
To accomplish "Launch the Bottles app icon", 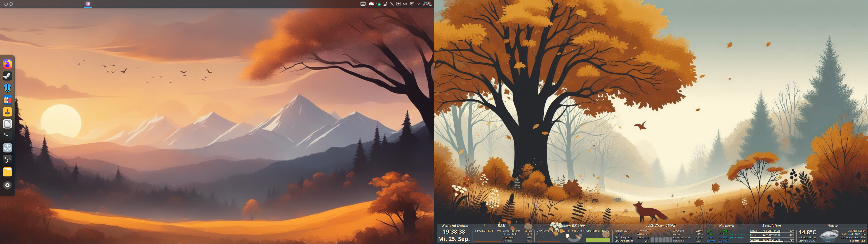I will (7, 100).
